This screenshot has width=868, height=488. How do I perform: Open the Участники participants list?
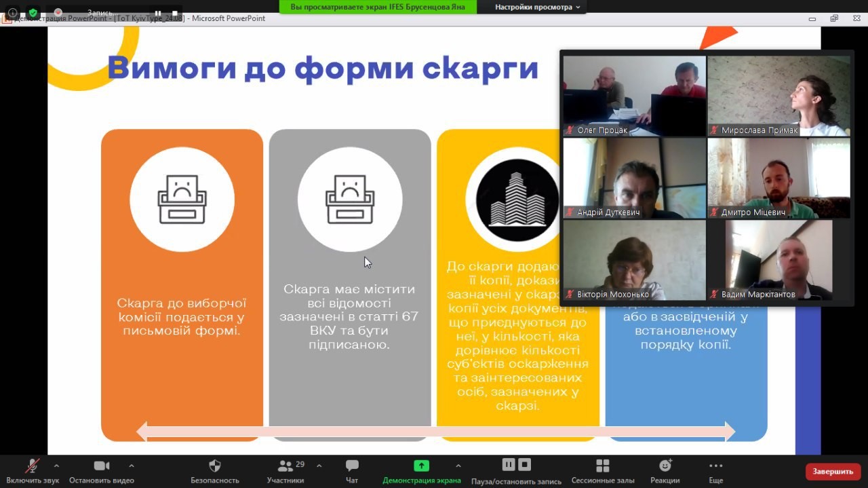tap(285, 466)
